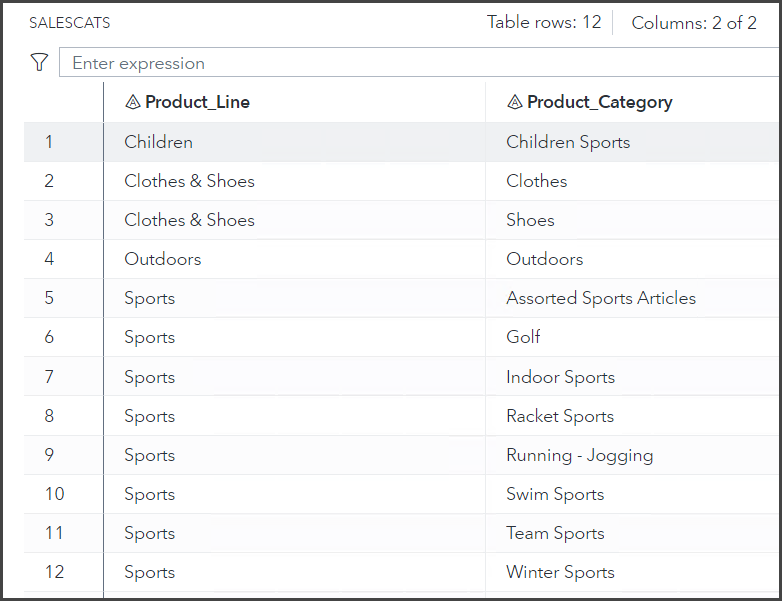Select the Running - Jogging cell

coord(579,455)
